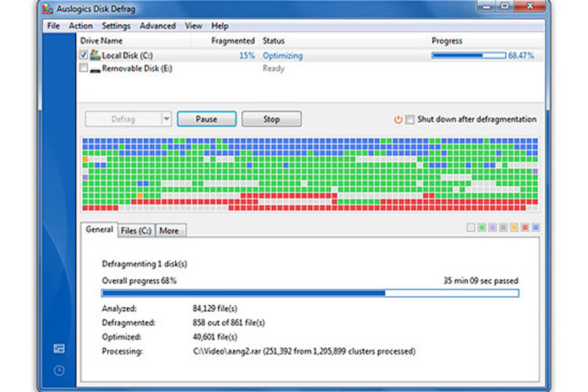The height and width of the screenshot is (392, 588).
Task: Click the Removable Disk (E:) drive icon
Action: pyautogui.click(x=95, y=69)
